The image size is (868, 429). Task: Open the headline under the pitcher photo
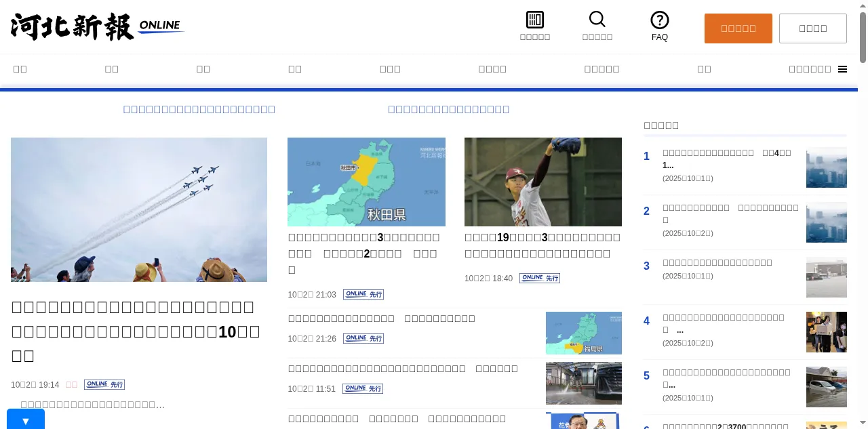(542, 245)
